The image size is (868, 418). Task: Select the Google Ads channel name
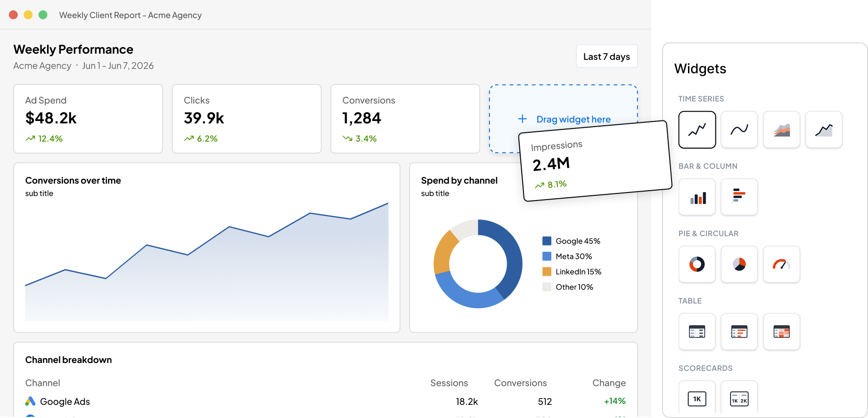[x=65, y=402]
